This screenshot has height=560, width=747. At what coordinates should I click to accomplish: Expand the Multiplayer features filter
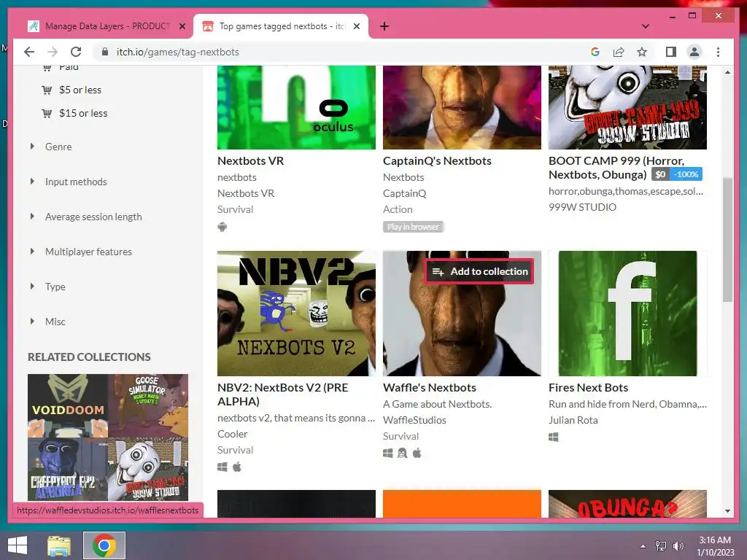coord(88,252)
